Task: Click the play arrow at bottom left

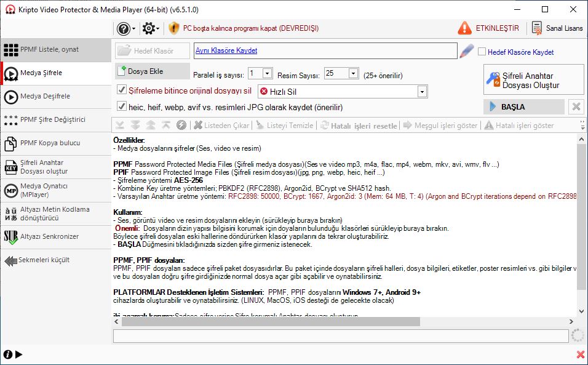Action: (x=18, y=354)
